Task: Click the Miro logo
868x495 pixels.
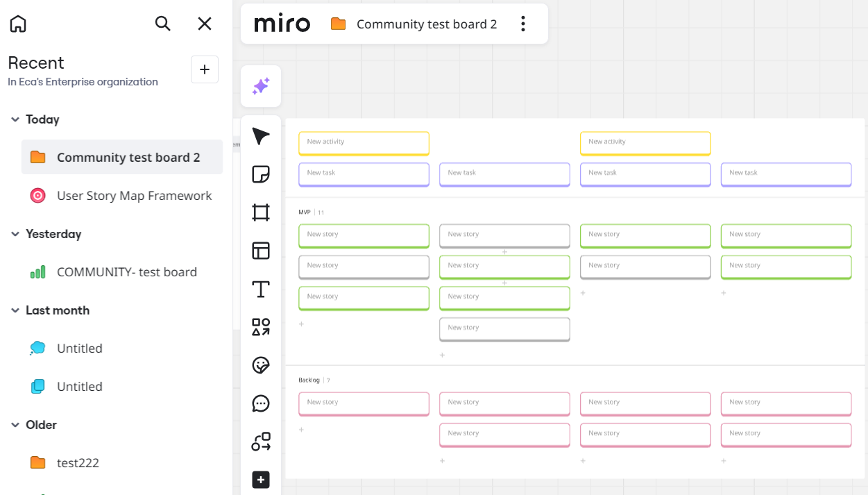Action: (x=282, y=24)
